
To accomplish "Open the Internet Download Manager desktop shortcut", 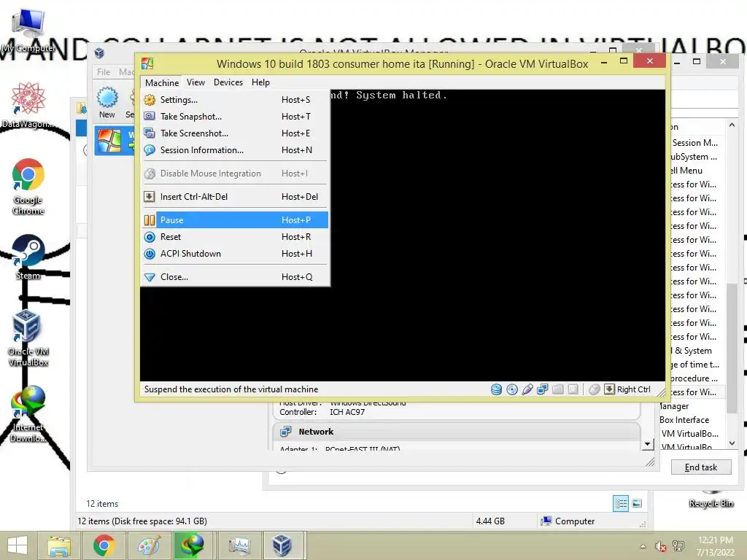I will (x=28, y=414).
